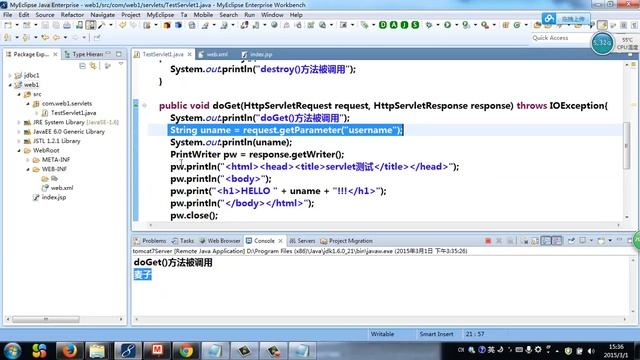The width and height of the screenshot is (640, 360).
Task: Collapse the WebRoot folder node
Action: (x=19, y=151)
